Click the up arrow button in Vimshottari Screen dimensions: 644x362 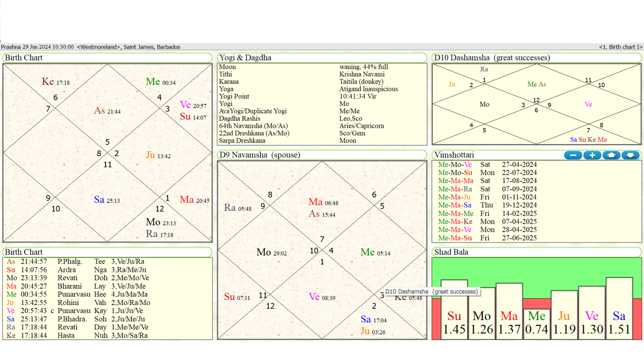click(611, 155)
